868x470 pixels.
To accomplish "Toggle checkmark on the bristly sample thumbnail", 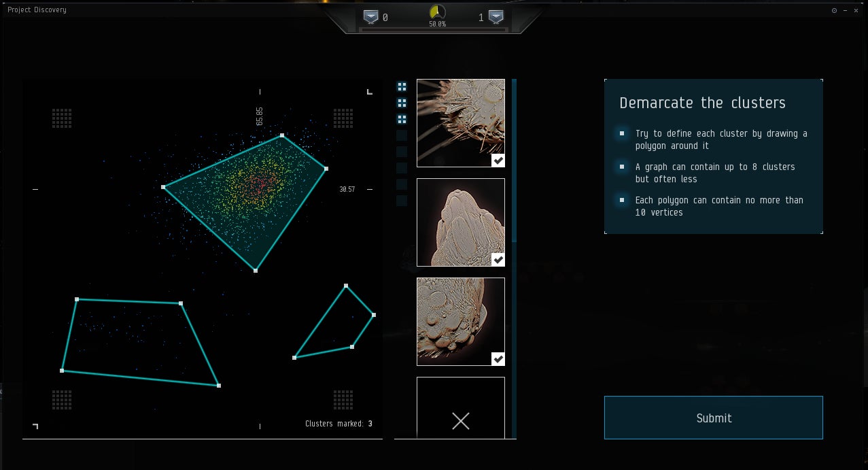I will pyautogui.click(x=498, y=161).
